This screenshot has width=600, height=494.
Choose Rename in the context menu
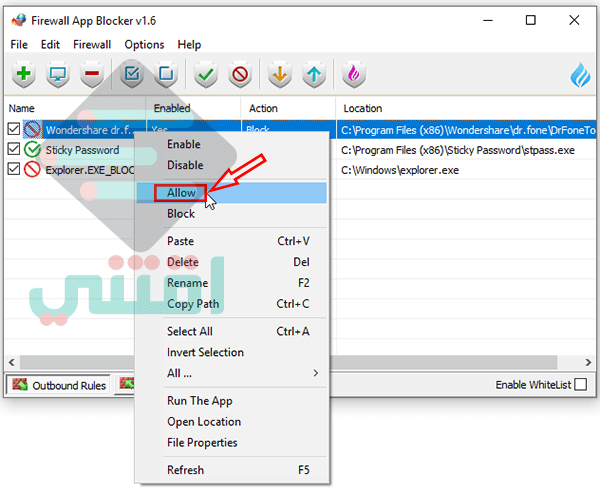(x=232, y=283)
